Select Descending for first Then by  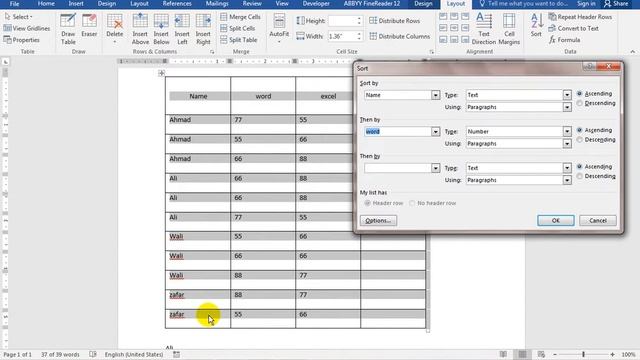(596, 140)
